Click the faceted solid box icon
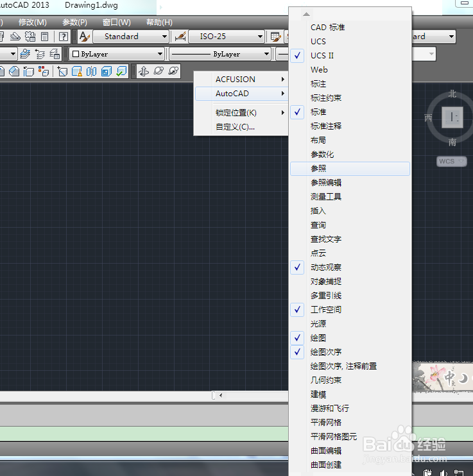Image resolution: width=473 pixels, height=476 pixels. [x=14, y=71]
